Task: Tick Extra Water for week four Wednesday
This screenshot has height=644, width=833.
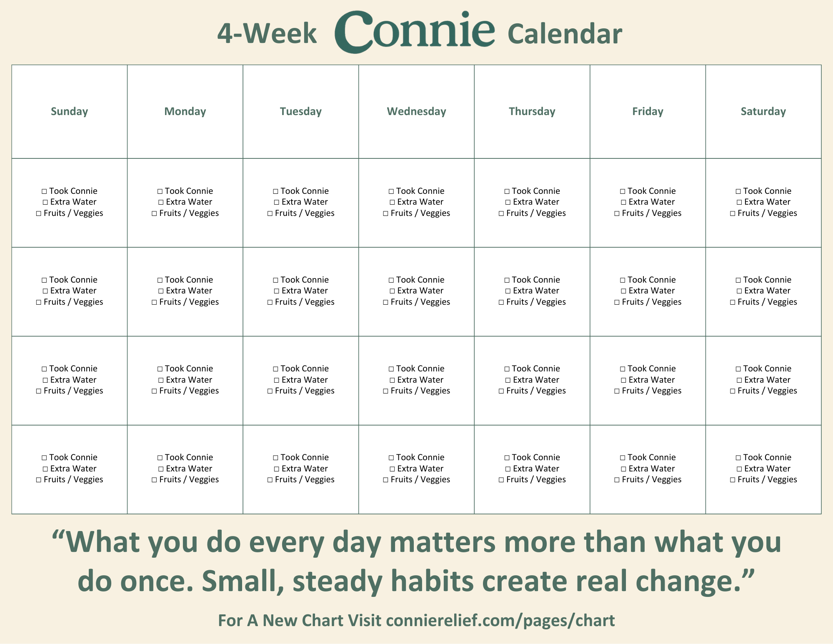Action: coord(393,469)
